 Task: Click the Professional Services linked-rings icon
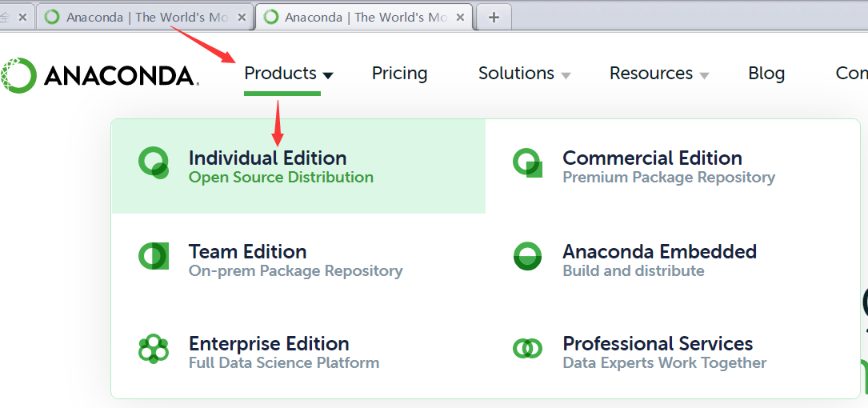[527, 348]
